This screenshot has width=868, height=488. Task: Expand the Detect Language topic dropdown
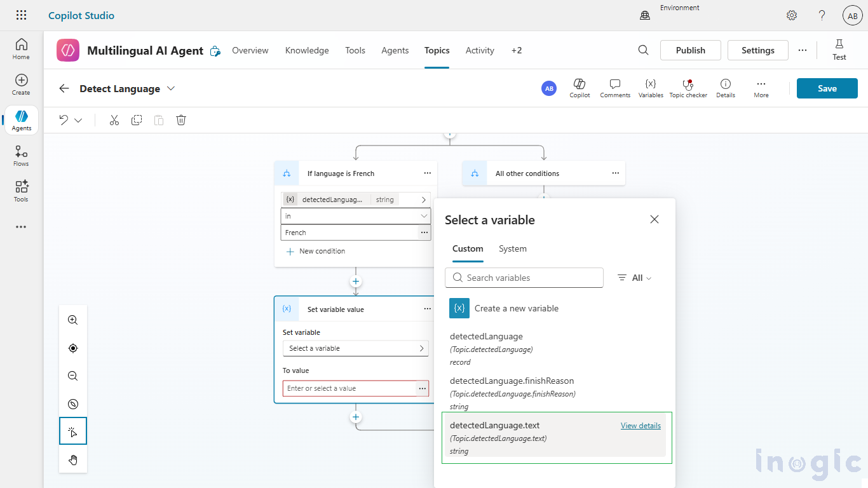171,88
